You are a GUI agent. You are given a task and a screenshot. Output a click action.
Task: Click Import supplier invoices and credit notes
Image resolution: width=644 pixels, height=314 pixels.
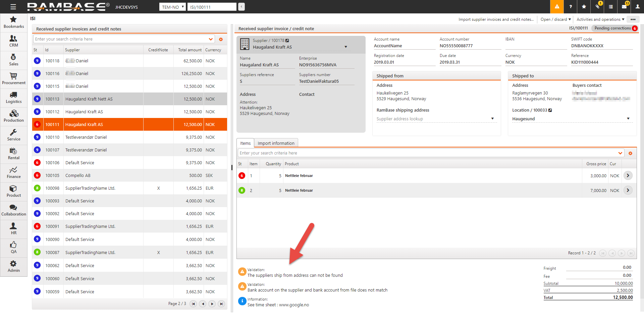[x=496, y=19]
